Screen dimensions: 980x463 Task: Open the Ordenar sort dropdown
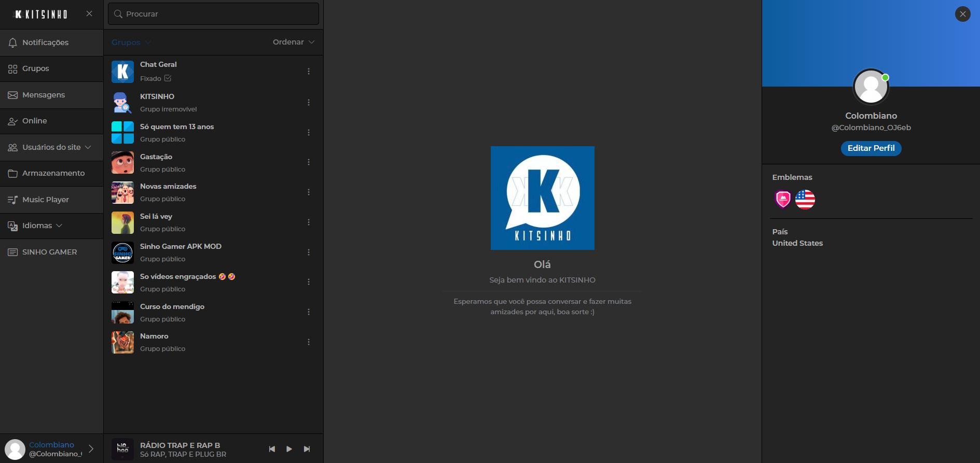pyautogui.click(x=293, y=43)
